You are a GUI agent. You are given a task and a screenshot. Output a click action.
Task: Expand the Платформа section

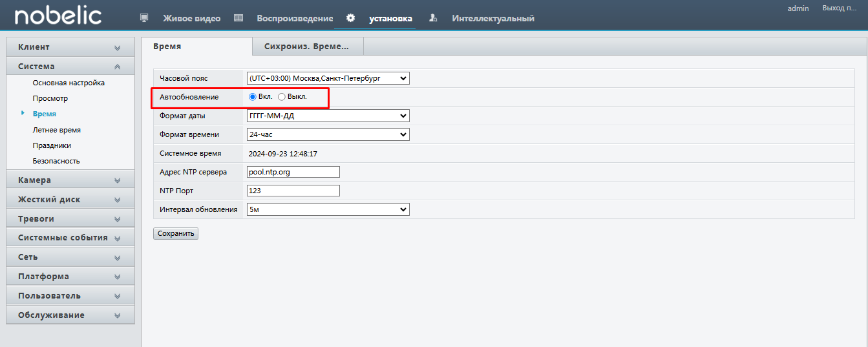click(x=70, y=276)
